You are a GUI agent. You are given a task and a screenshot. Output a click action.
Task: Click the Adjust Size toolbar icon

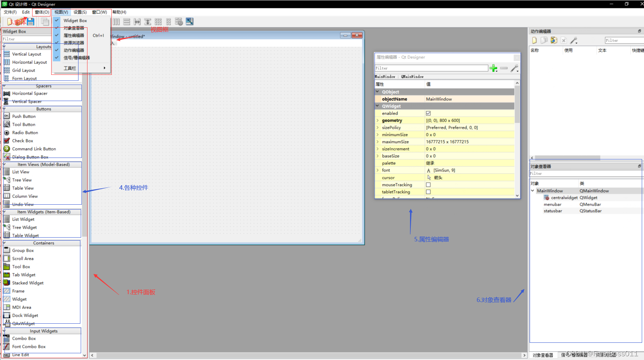tap(189, 22)
